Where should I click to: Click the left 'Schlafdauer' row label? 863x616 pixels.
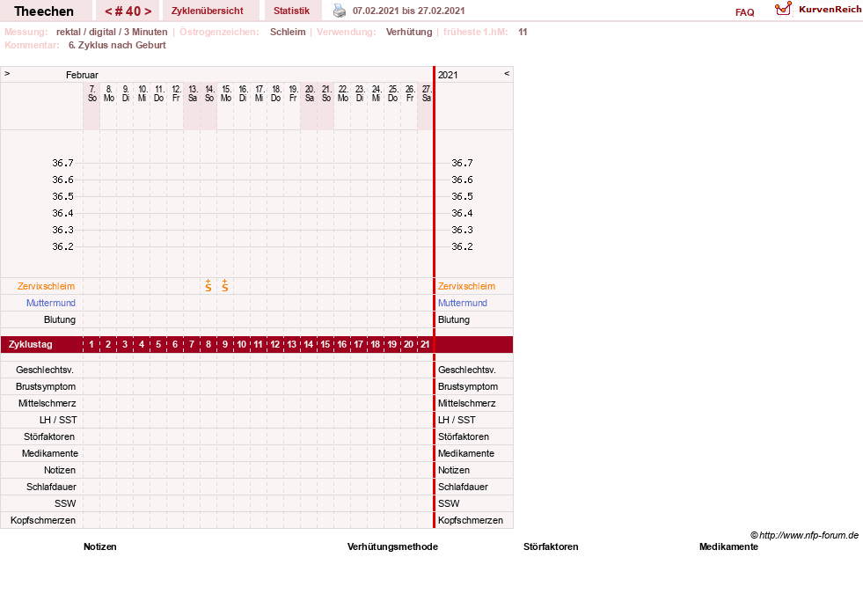[51, 487]
